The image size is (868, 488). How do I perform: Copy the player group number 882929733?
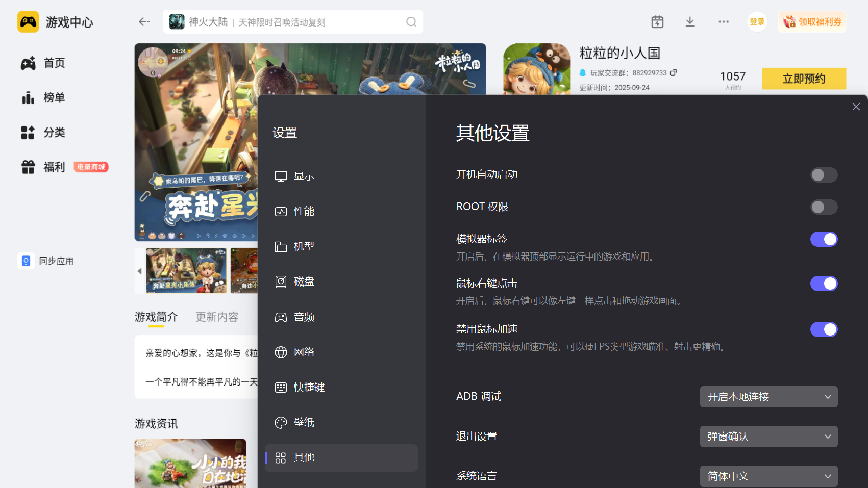[x=673, y=73]
